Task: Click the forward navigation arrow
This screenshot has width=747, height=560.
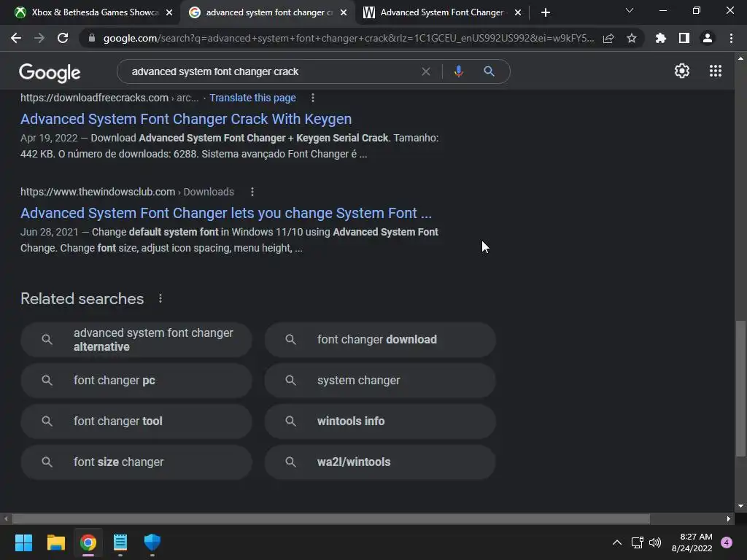Action: 39,38
